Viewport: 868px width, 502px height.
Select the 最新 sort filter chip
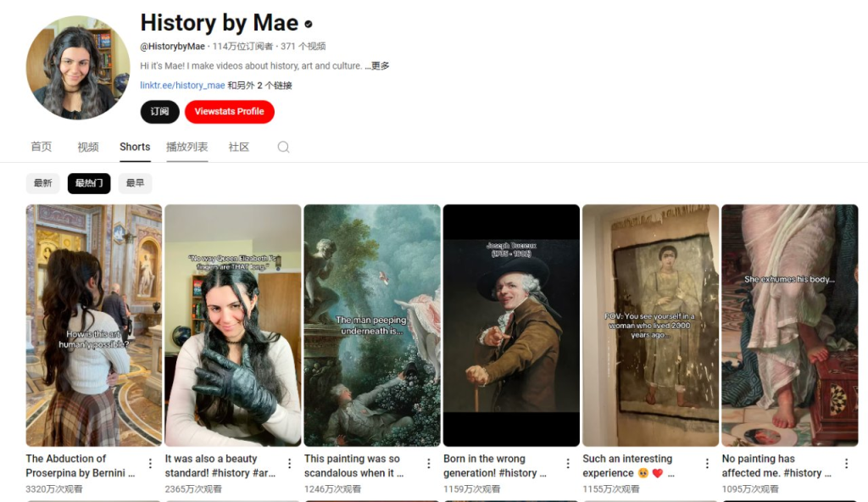pyautogui.click(x=42, y=183)
